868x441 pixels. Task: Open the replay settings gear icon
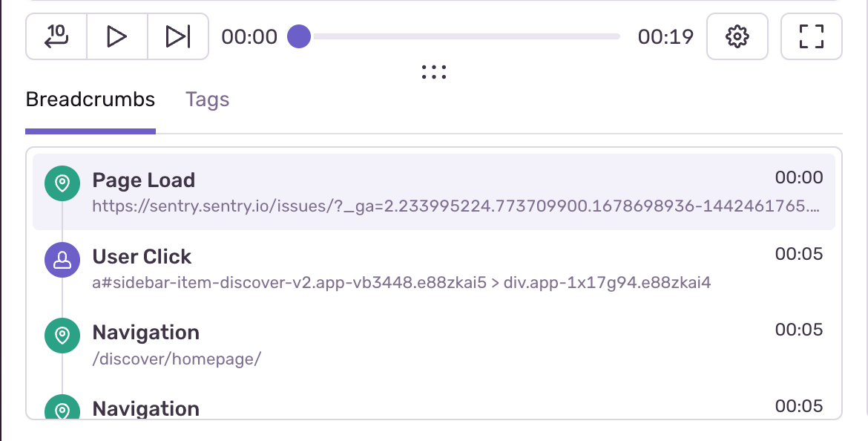[x=737, y=36]
